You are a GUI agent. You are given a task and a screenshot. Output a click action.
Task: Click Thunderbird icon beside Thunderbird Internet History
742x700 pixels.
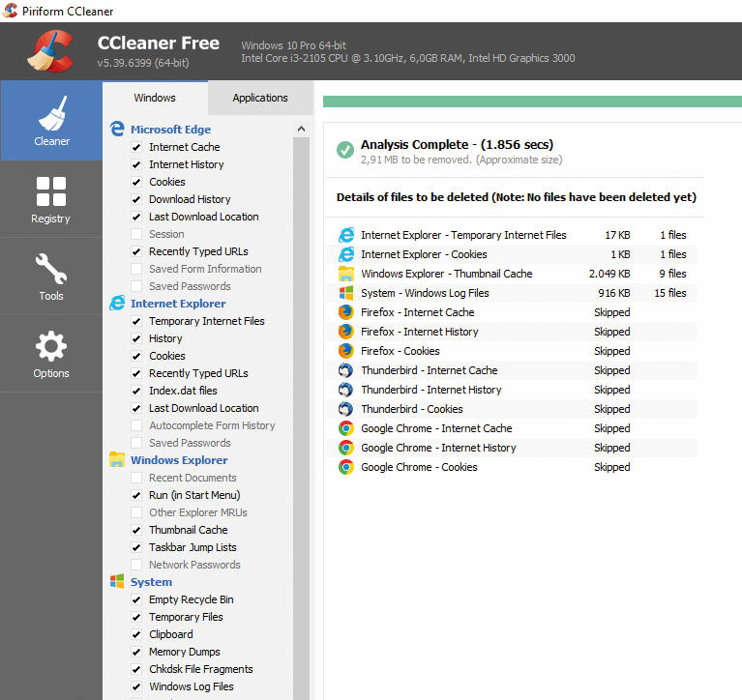point(346,390)
